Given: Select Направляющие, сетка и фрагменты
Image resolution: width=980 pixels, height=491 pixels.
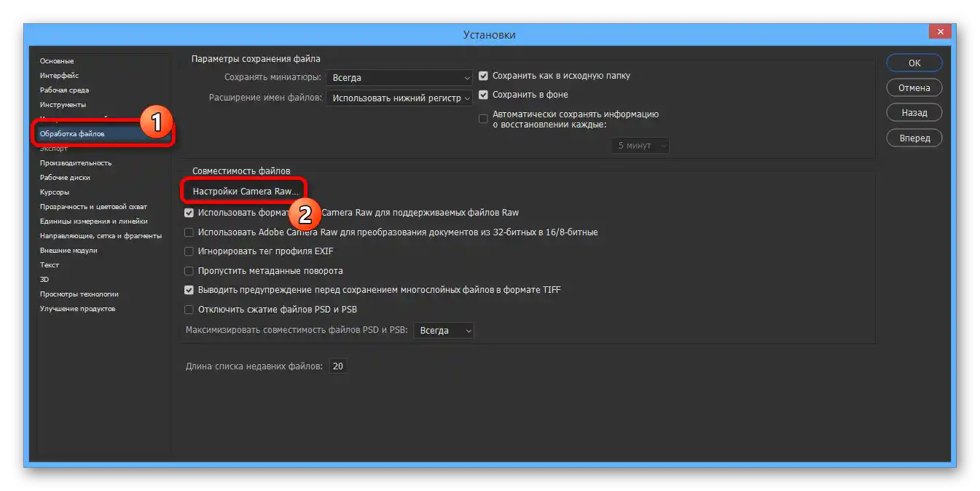Looking at the screenshot, I should tap(101, 236).
